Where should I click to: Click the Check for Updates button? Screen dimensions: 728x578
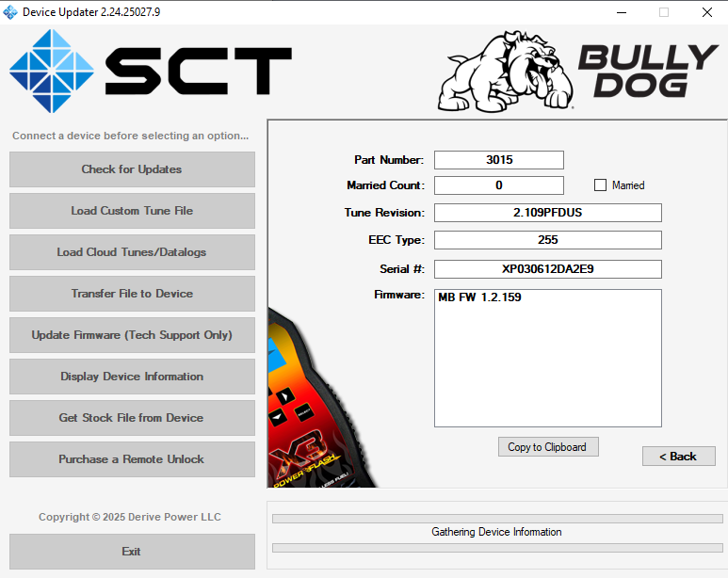tap(132, 169)
